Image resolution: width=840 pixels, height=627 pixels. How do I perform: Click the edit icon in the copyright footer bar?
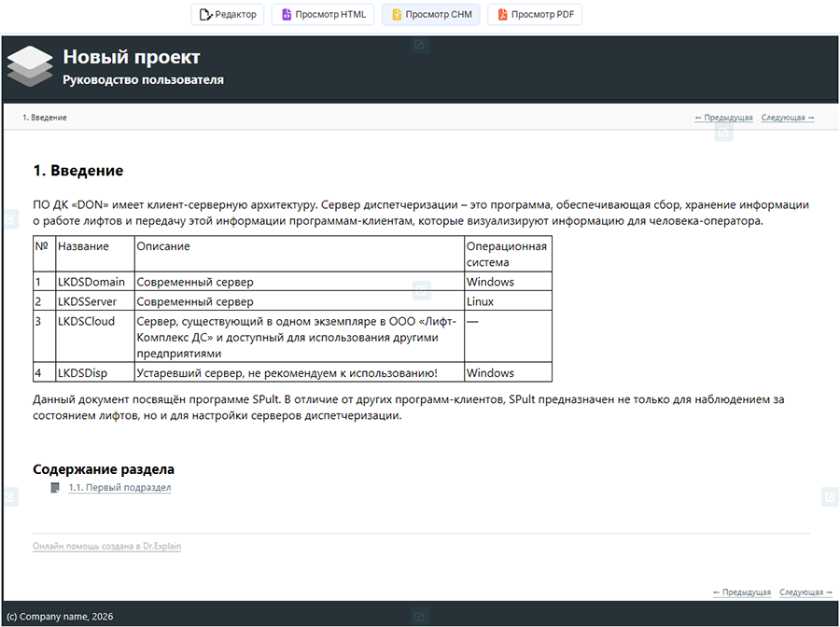[420, 616]
